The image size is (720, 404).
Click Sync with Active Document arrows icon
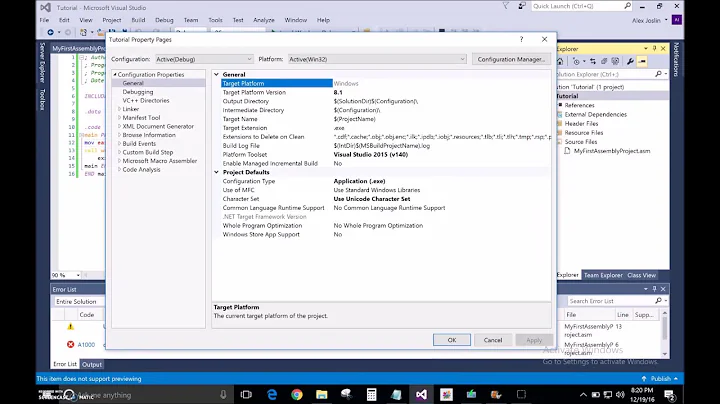[x=593, y=62]
